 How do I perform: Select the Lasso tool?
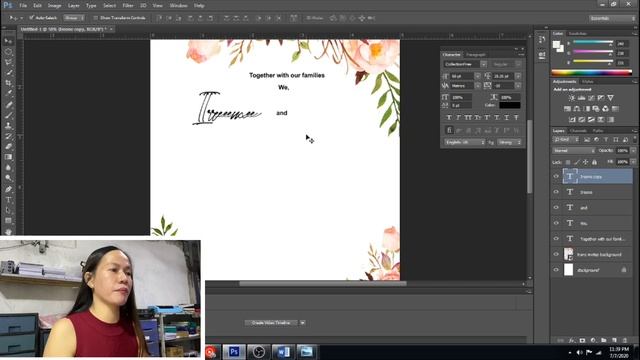(x=8, y=62)
